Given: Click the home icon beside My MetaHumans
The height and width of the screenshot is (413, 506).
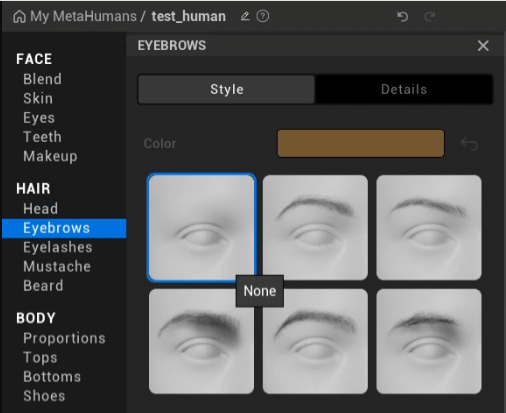Looking at the screenshot, I should tap(19, 16).
